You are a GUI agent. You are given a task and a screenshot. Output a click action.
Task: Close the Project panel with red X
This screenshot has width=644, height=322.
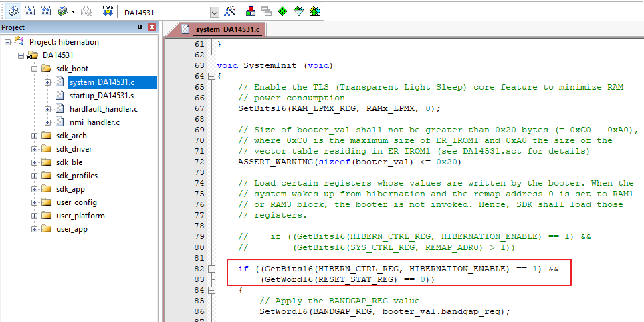(152, 27)
